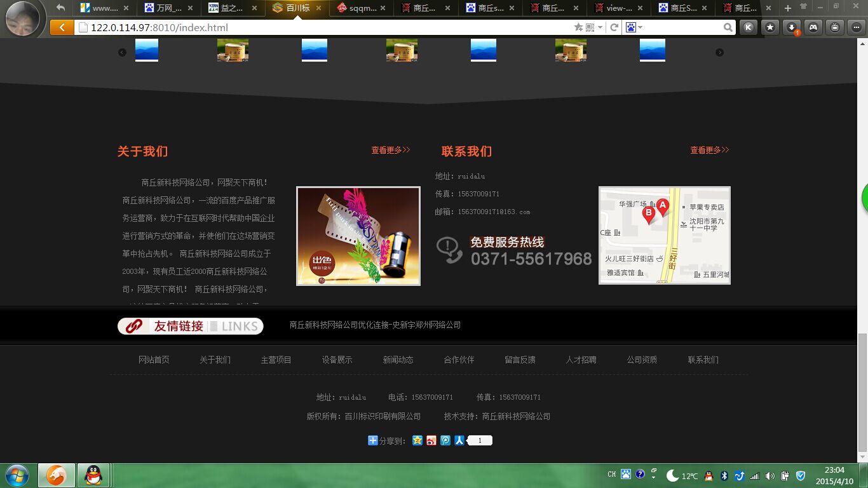Viewport: 868px width, 488px height.
Task: Click the carousel left arrow
Action: pyautogui.click(x=122, y=52)
